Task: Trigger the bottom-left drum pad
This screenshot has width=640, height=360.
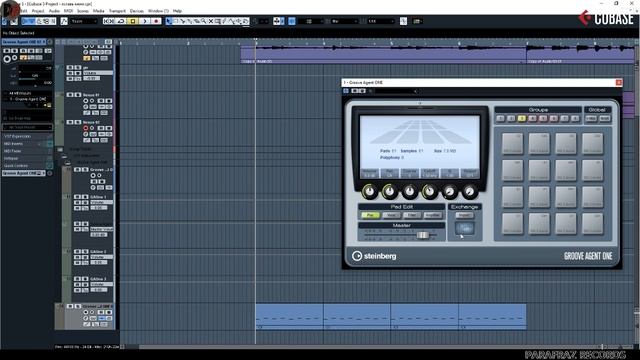Action: pyautogui.click(x=512, y=224)
